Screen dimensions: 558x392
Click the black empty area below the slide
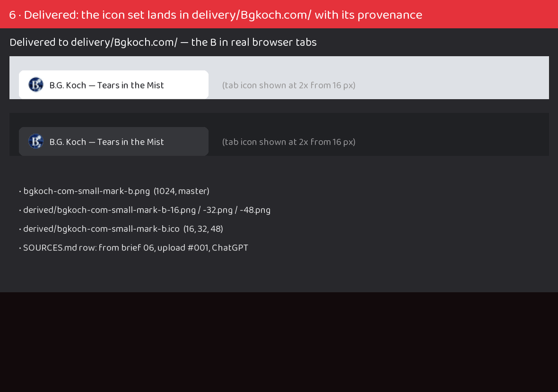tap(279, 342)
